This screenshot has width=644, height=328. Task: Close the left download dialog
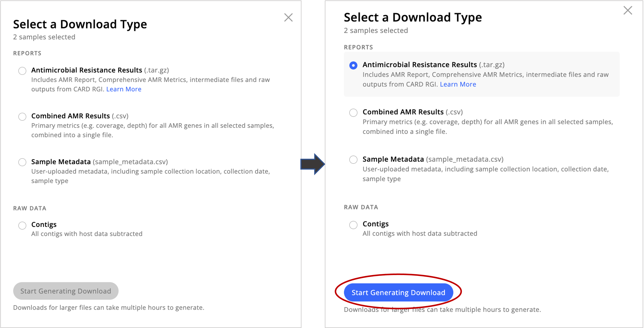pos(289,17)
